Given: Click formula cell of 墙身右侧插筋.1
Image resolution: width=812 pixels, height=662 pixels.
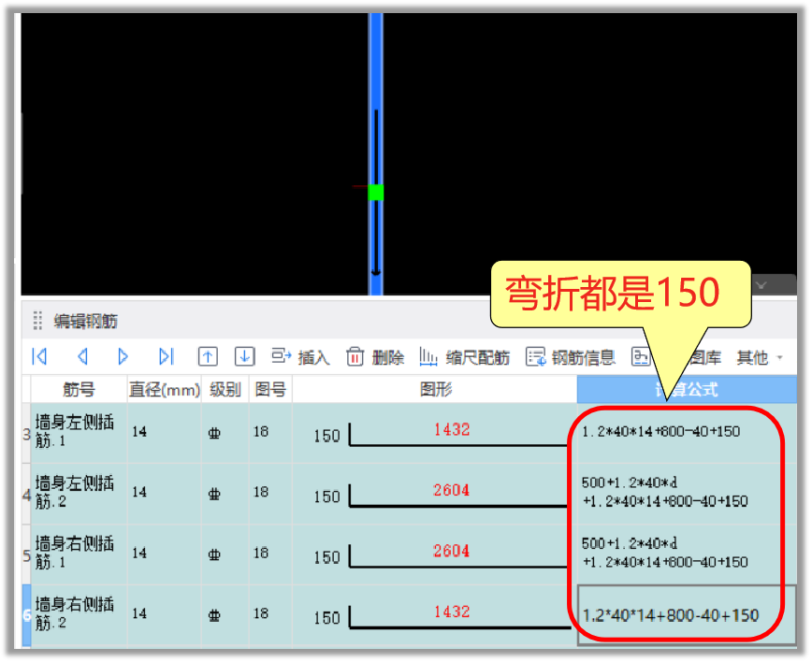Looking at the screenshot, I should point(687,554).
